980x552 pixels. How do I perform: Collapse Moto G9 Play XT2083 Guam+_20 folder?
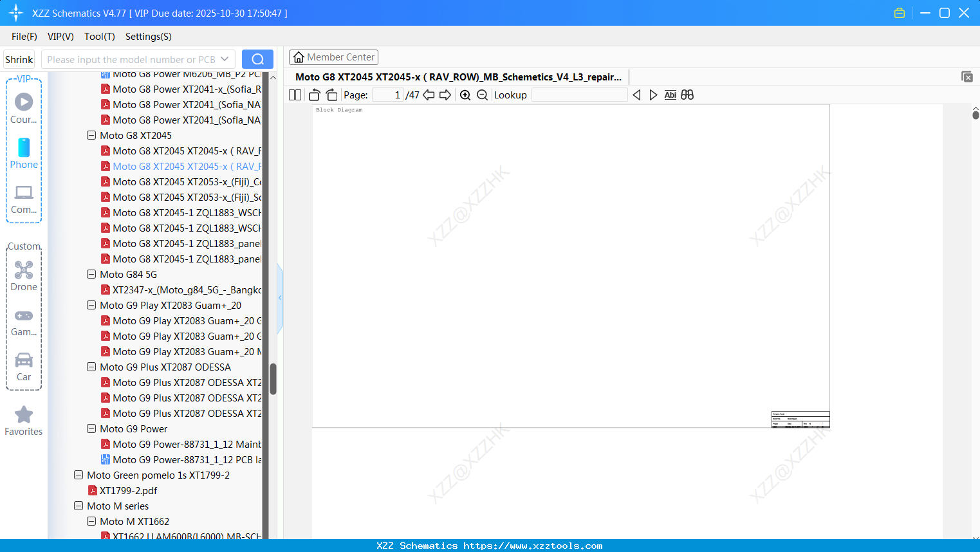point(91,306)
